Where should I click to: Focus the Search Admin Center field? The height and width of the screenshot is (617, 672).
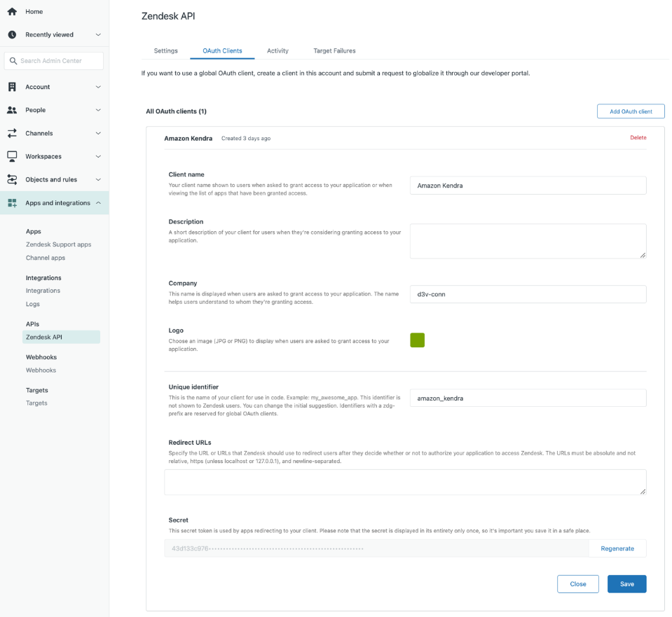pos(53,61)
